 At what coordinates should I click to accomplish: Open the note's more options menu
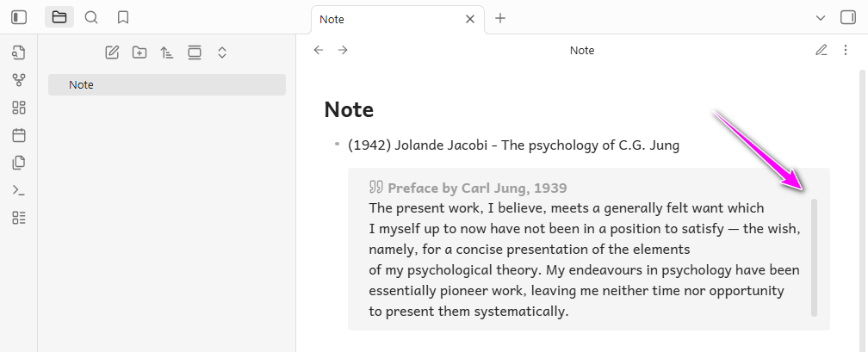[845, 50]
